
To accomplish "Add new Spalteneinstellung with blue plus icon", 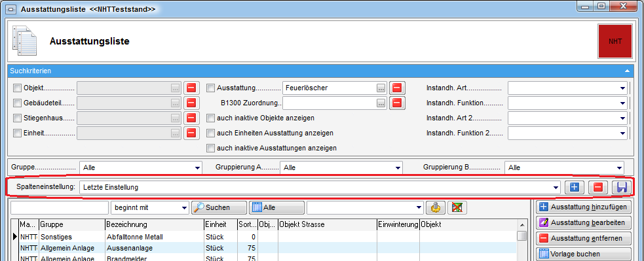I will coord(574,187).
